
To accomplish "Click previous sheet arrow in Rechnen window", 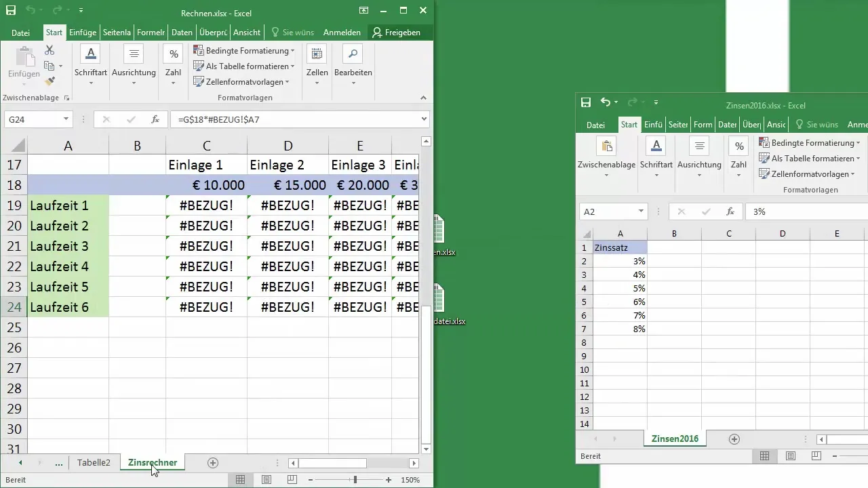I will tap(20, 463).
